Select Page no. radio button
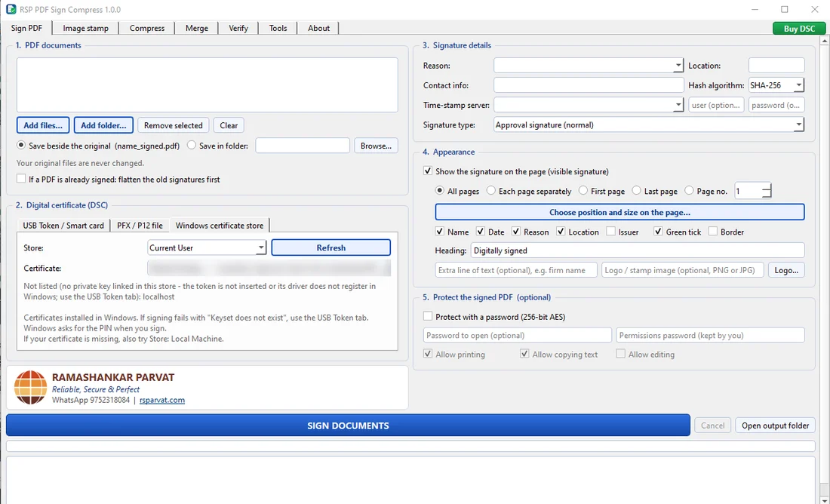 [x=689, y=191]
